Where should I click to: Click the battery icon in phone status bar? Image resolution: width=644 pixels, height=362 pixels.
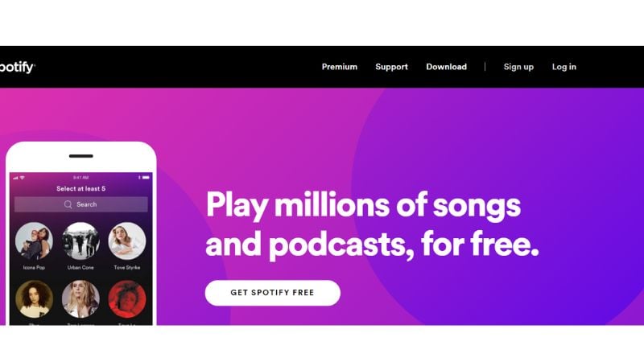click(146, 178)
